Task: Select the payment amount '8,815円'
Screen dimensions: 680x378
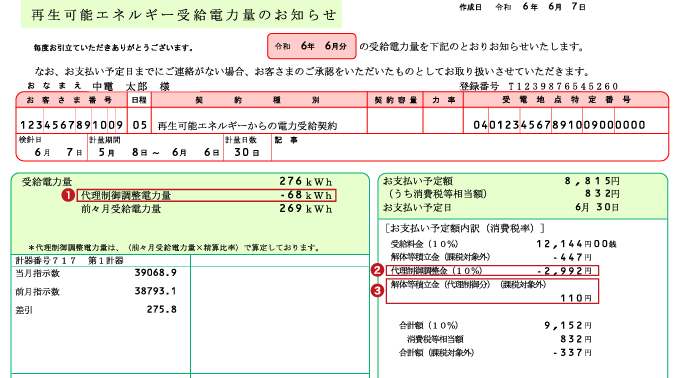Action: [592, 181]
